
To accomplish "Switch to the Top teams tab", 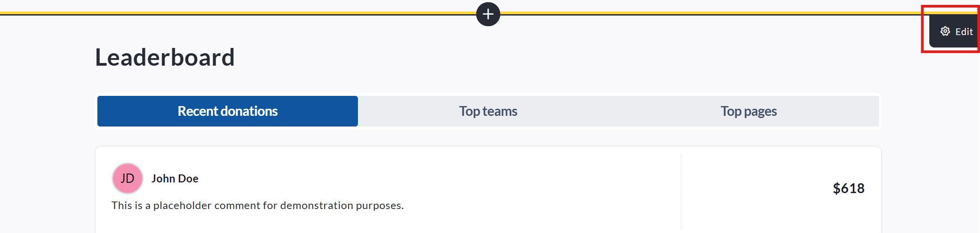I will 488,111.
